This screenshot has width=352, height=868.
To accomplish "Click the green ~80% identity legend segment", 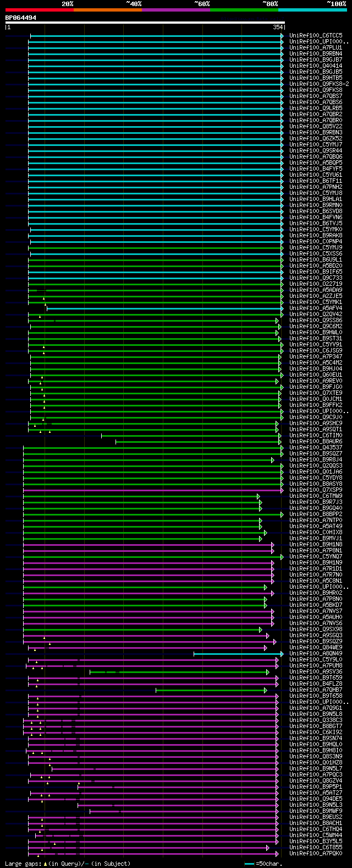I will [244, 9].
